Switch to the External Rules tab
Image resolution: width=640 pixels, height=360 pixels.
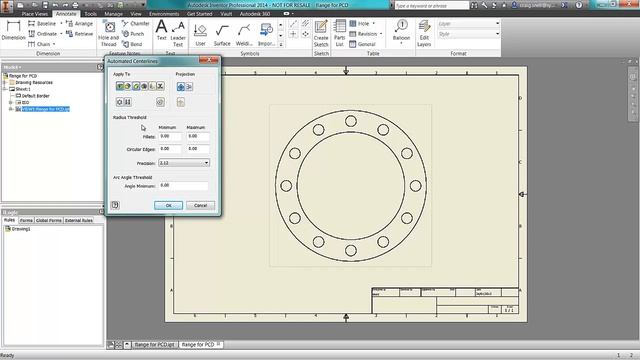79,220
